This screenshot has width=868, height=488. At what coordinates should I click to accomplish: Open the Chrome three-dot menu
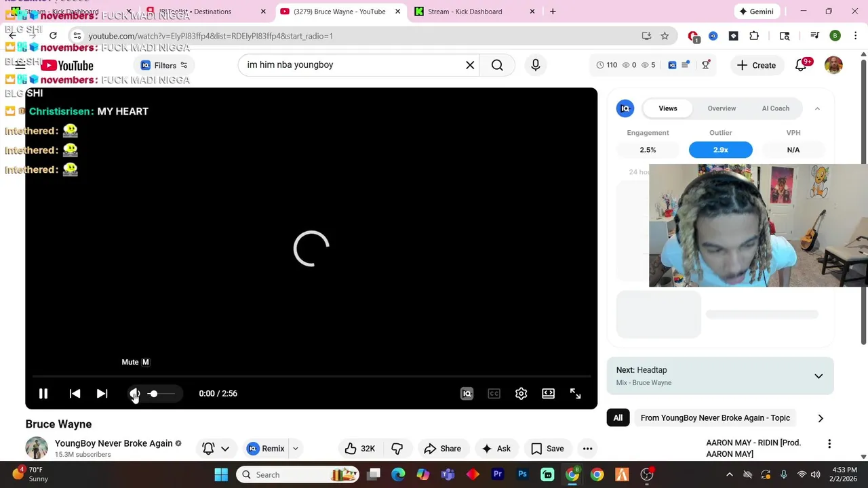[856, 36]
